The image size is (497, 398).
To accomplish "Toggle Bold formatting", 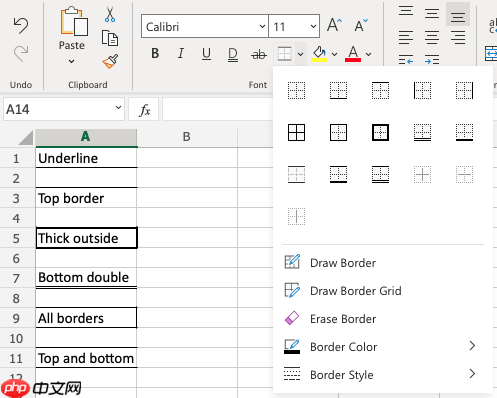I will (155, 53).
